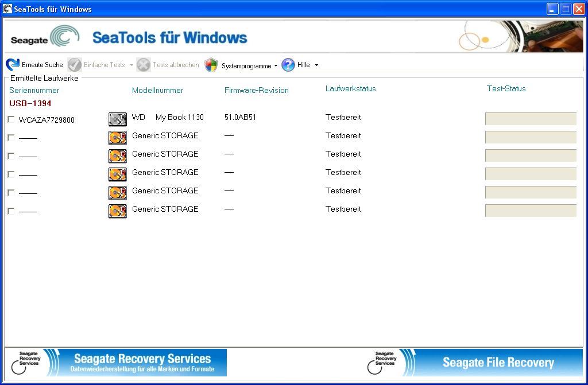
Task: Open the Hilfe dropdown arrow
Action: (316, 65)
